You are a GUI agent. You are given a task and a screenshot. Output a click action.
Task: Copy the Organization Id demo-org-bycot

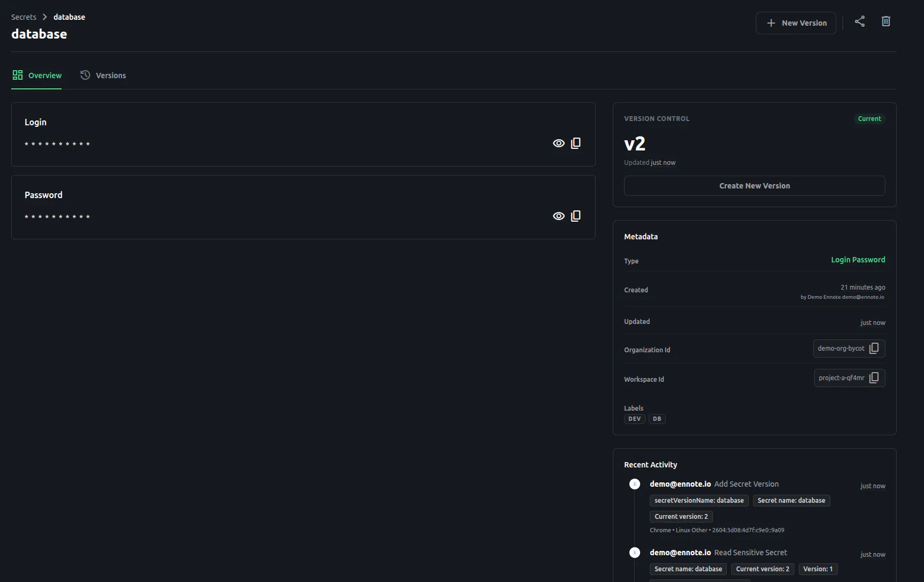[x=874, y=349]
